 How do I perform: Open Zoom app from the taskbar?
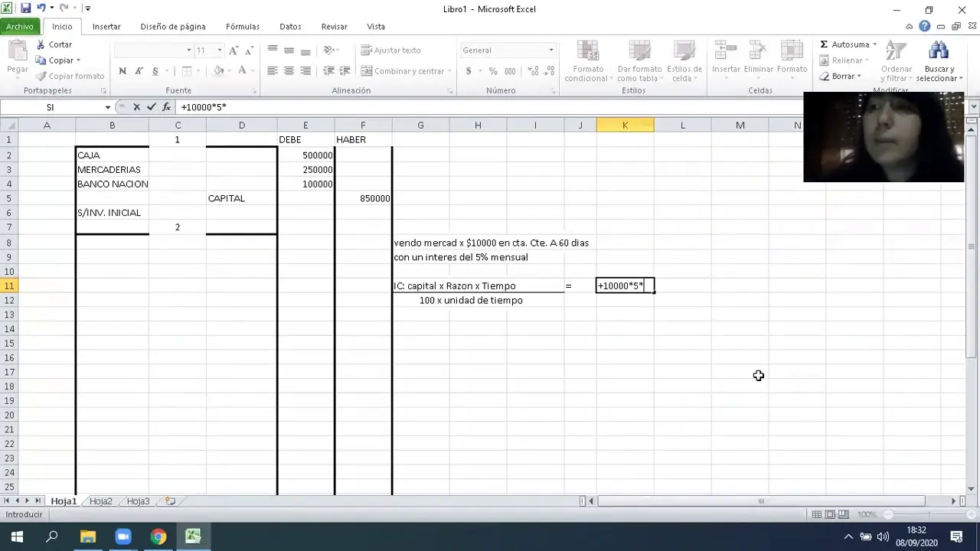click(122, 536)
